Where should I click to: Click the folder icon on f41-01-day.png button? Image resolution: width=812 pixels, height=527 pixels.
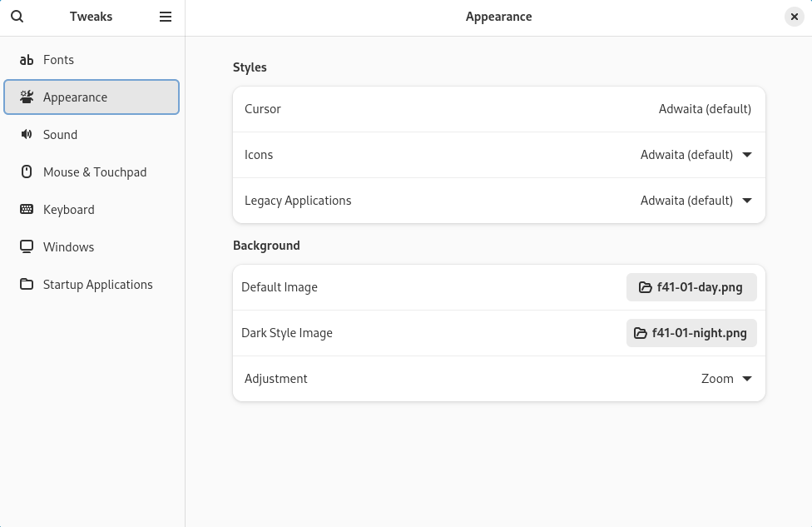coord(645,287)
